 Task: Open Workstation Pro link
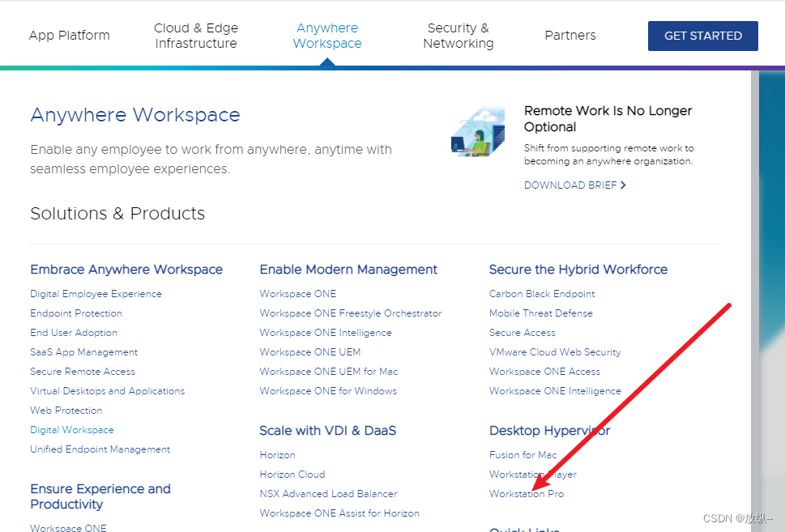tap(527, 494)
